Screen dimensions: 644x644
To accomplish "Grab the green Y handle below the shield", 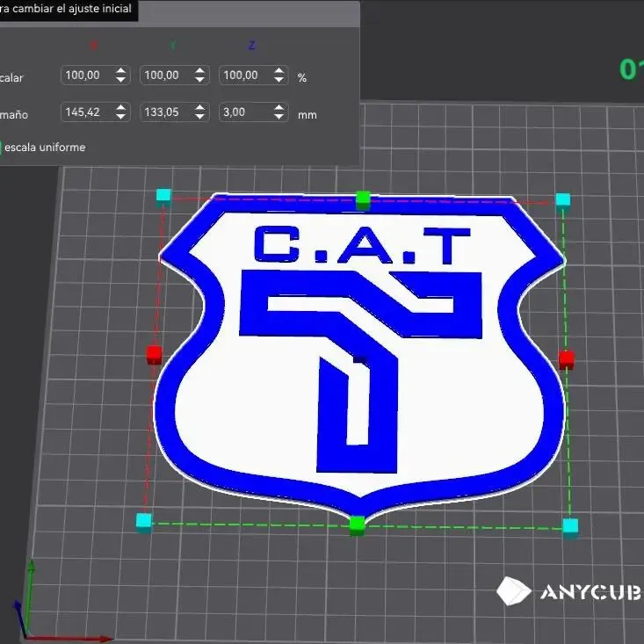I will point(357,525).
